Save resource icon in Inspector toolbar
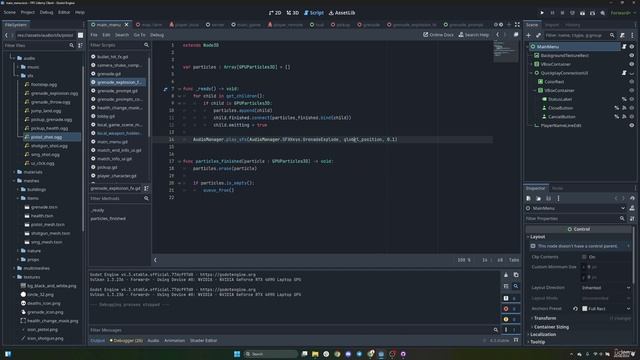The image size is (640, 360). [548, 198]
